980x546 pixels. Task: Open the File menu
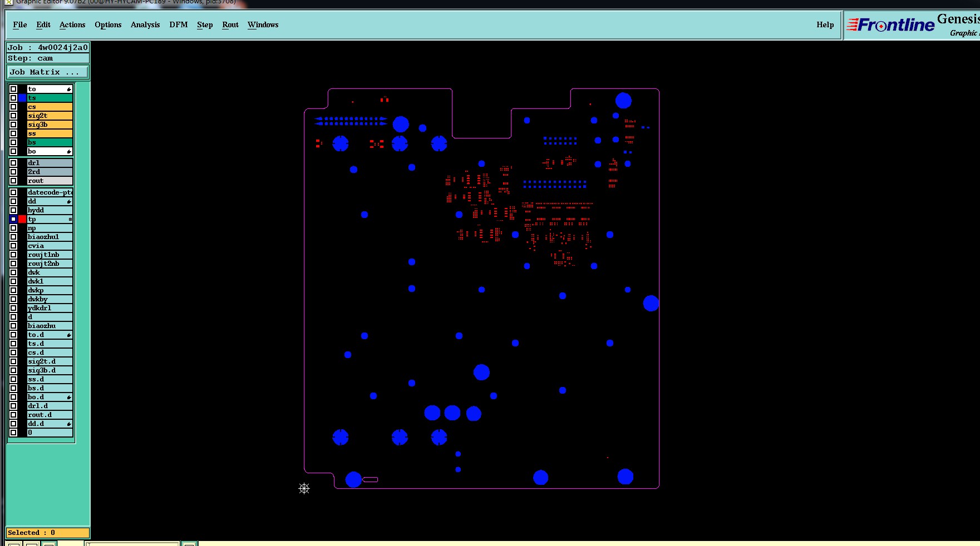20,24
